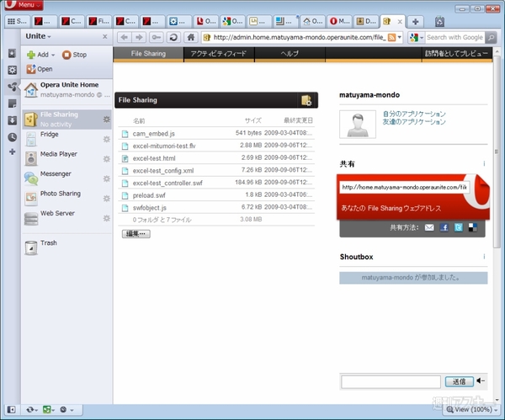Viewport: 505px width, 420px height.
Task: Open the Downloads panel icon
Action: pyautogui.click(x=12, y=120)
